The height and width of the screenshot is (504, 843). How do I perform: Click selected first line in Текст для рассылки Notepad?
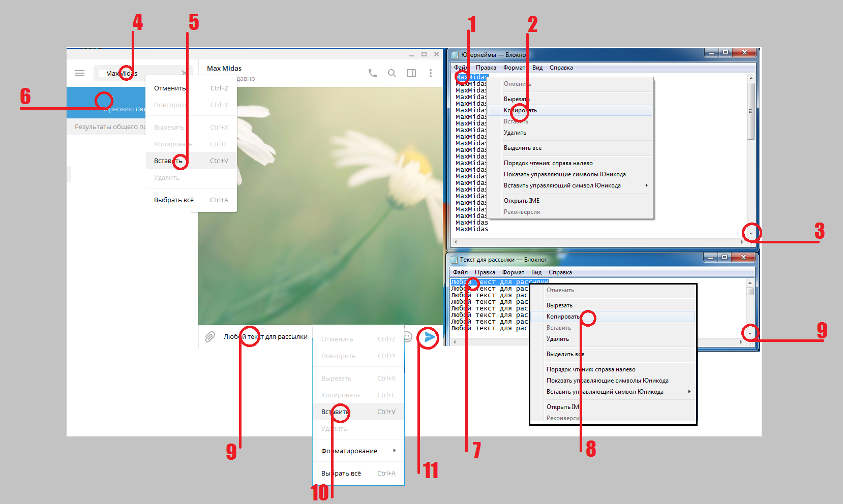(500, 282)
